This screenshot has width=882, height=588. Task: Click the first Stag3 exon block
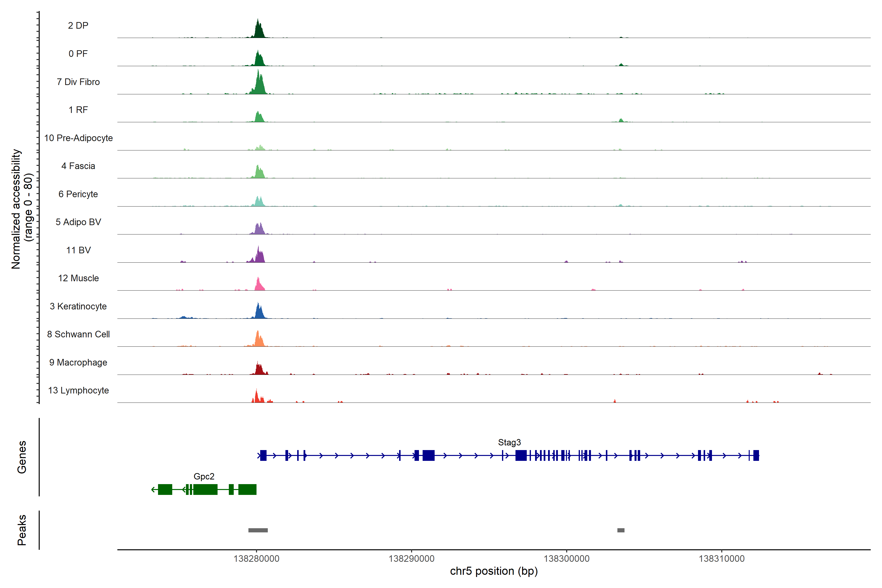263,455
